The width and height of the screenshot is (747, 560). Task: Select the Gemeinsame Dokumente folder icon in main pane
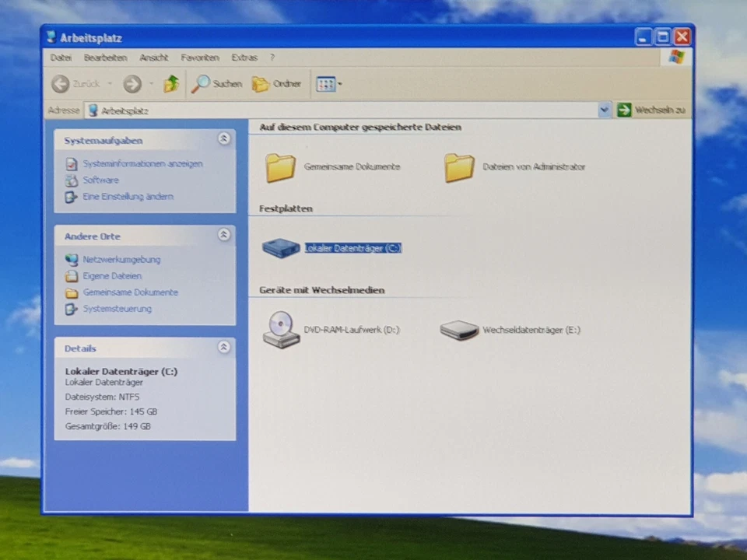pos(280,168)
